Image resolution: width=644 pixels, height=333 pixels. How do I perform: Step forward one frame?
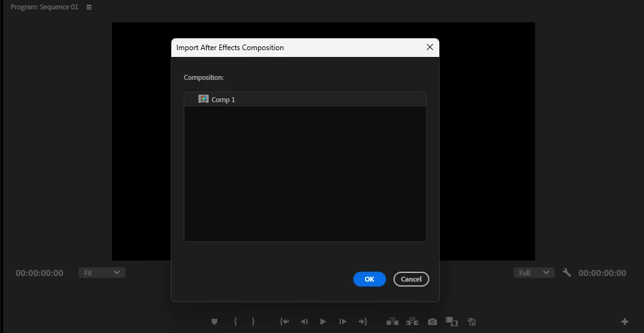[x=343, y=321]
